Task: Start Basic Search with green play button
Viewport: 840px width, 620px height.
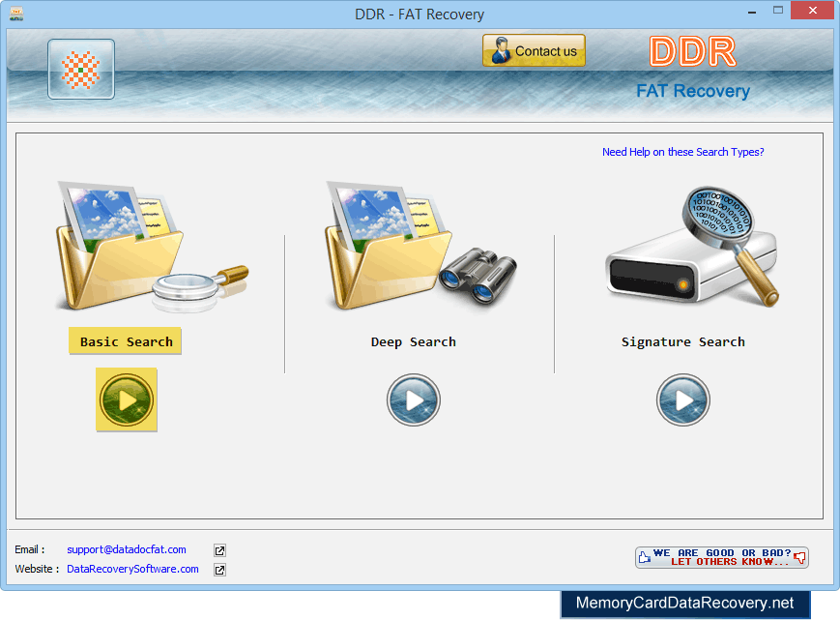Action: [x=127, y=399]
